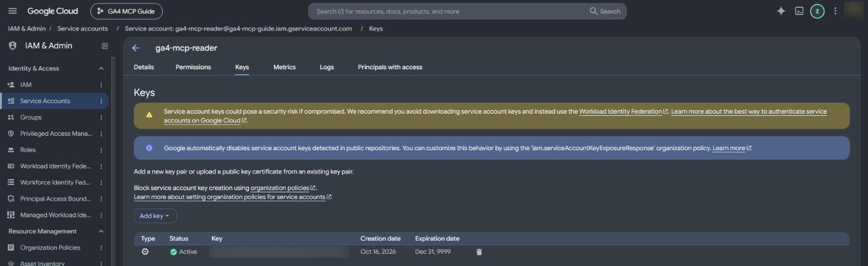Open the IAM item's three-dot menu
The width and height of the screenshot is (868, 266).
click(101, 85)
